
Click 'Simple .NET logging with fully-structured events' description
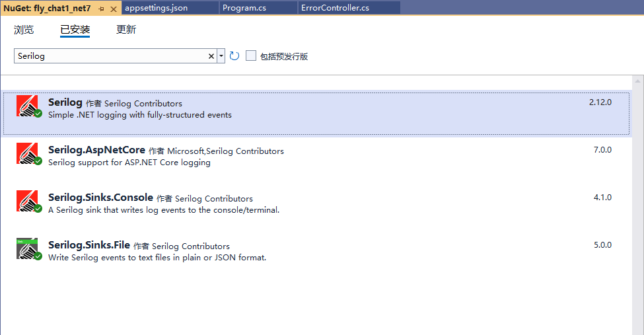click(x=139, y=115)
